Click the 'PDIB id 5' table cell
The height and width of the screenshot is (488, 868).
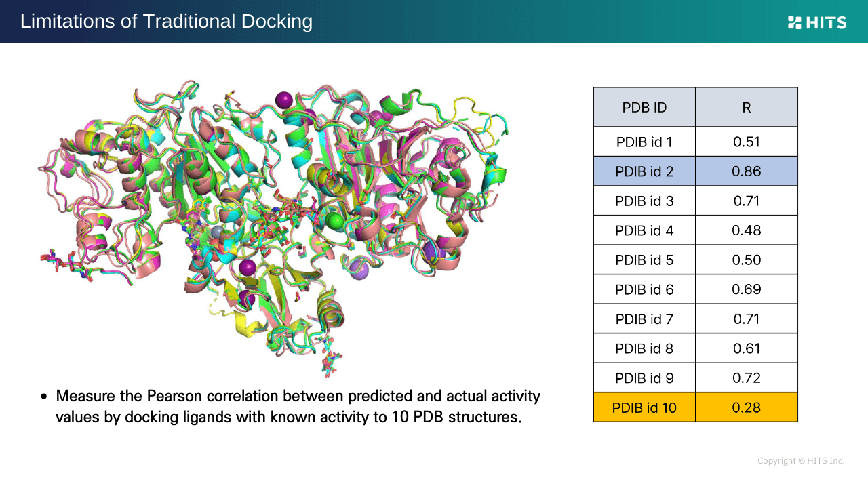(x=644, y=260)
